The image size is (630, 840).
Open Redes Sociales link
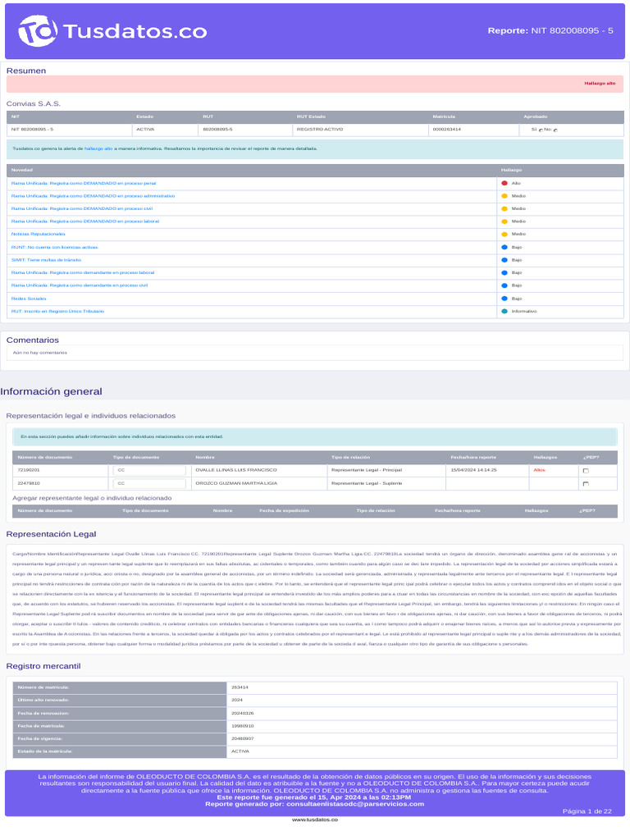[29, 299]
